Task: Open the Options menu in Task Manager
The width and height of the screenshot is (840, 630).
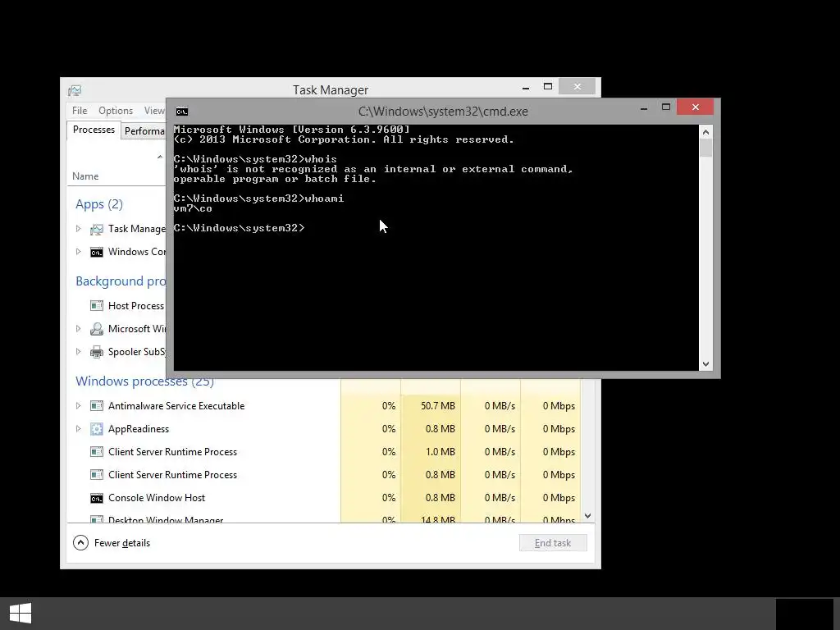Action: click(x=116, y=111)
